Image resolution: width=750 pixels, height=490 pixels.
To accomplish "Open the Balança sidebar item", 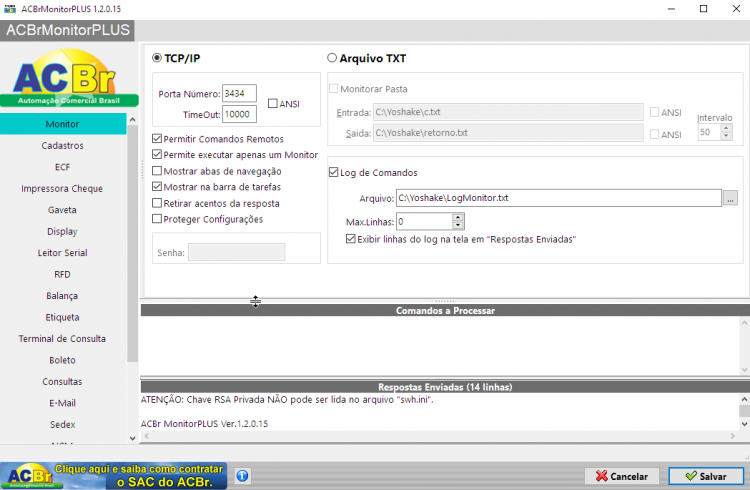I will coord(63,296).
